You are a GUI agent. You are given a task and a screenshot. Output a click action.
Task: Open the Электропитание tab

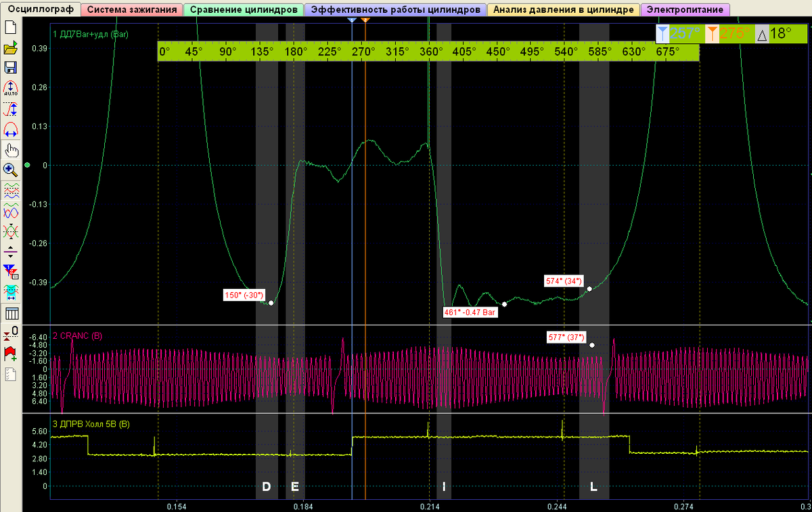pyautogui.click(x=685, y=10)
